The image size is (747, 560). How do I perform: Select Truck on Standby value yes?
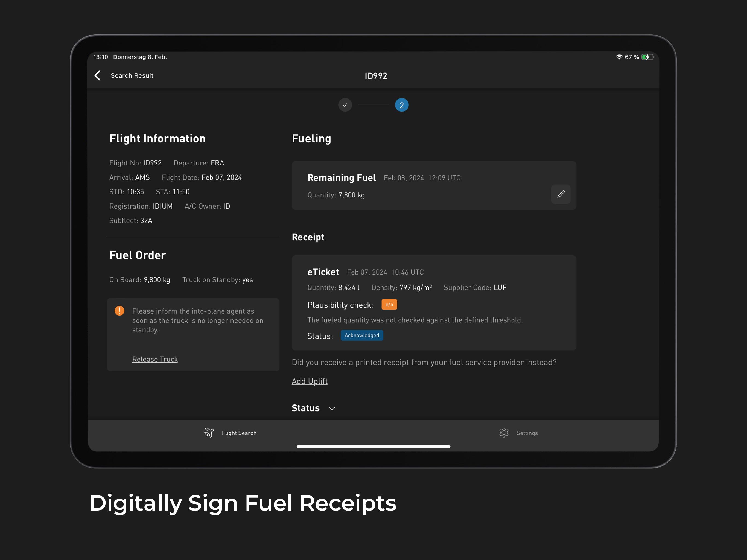(247, 280)
